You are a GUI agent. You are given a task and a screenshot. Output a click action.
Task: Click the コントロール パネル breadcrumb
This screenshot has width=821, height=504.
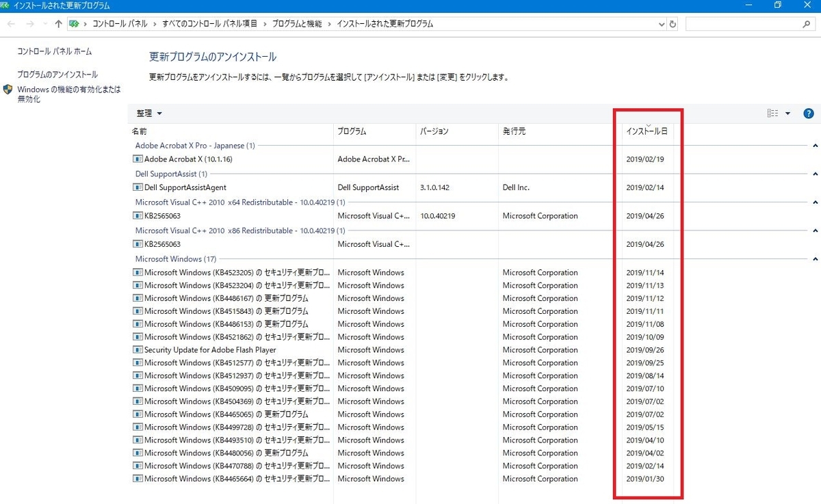[120, 24]
